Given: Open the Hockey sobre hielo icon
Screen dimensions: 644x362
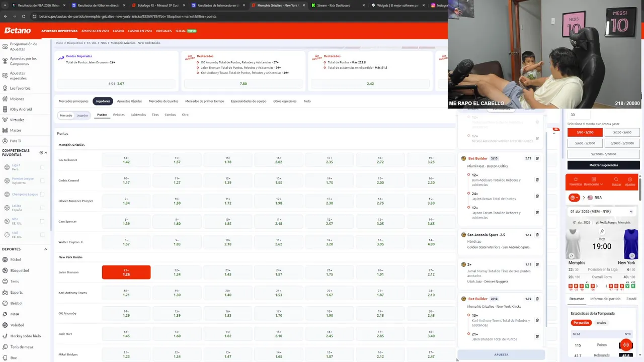Looking at the screenshot, I should [5, 336].
